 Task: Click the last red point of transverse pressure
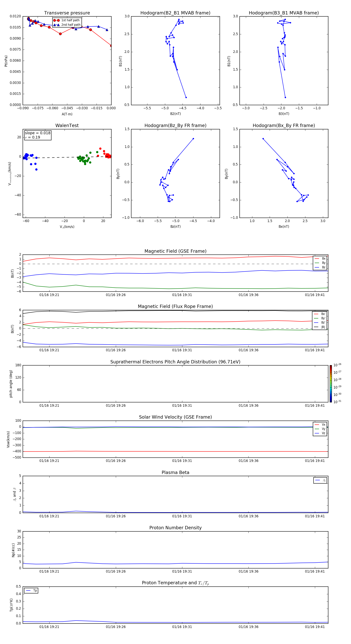111,46
